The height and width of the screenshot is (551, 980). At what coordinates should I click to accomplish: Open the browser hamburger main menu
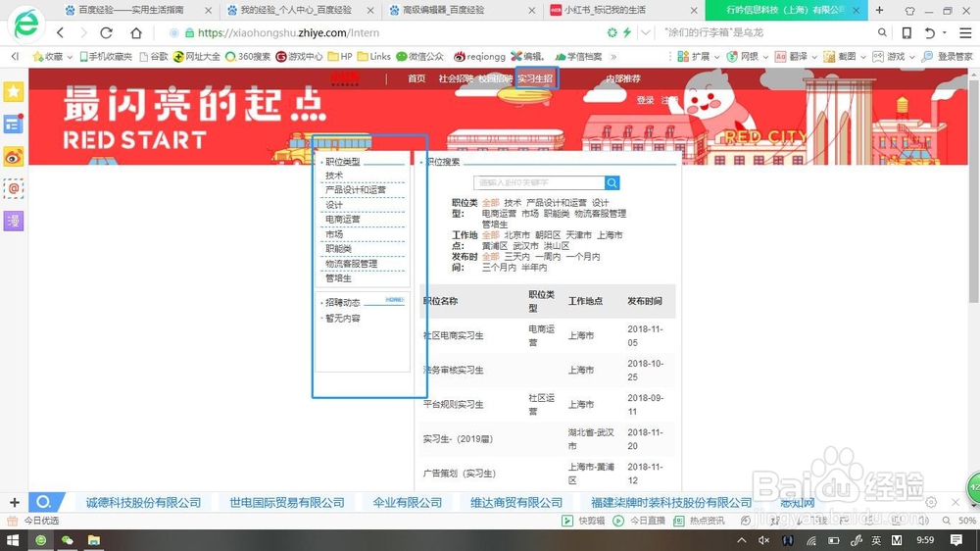point(965,32)
